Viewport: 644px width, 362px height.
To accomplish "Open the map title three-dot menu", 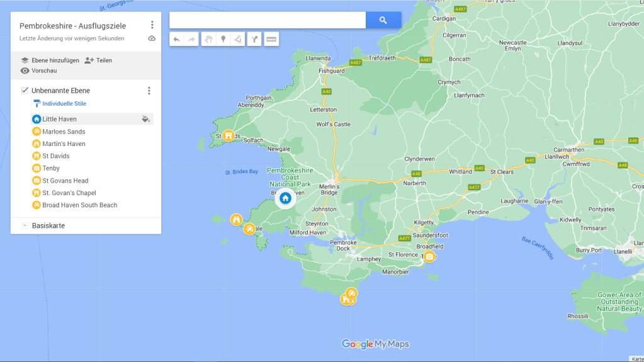I will tap(152, 25).
